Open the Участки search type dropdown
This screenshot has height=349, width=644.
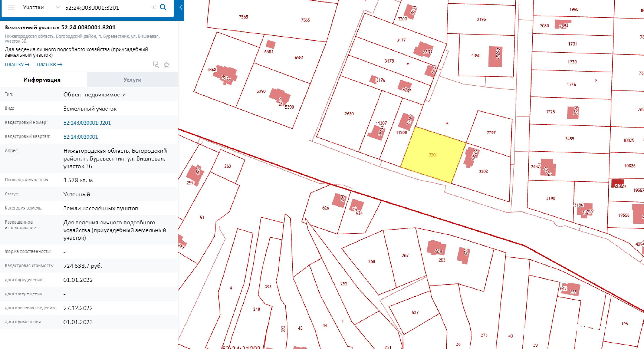[x=33, y=7]
